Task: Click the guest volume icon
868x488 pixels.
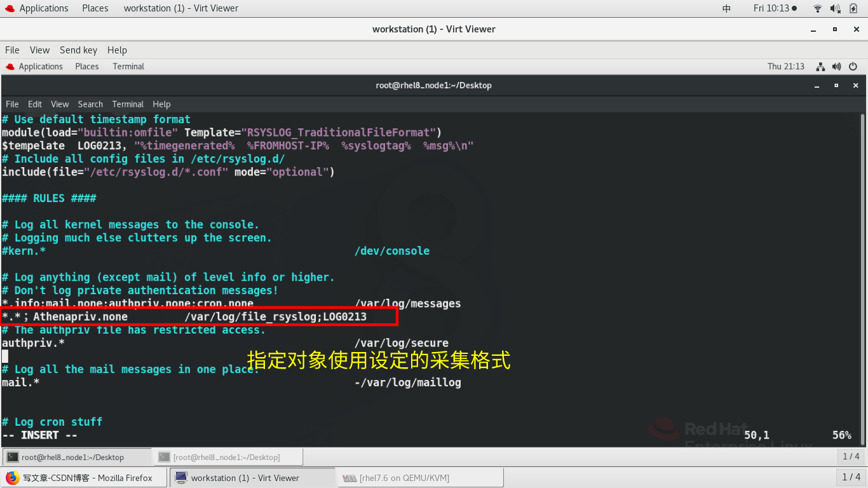Action: (x=836, y=66)
